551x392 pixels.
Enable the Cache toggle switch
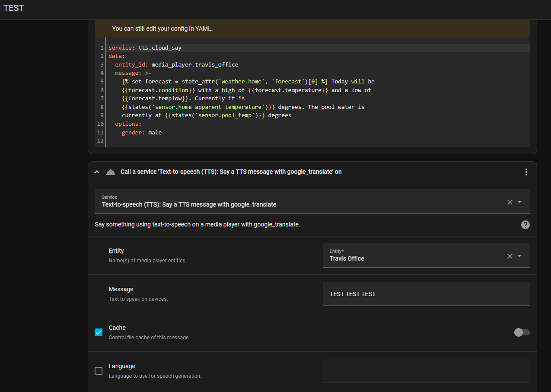(522, 332)
